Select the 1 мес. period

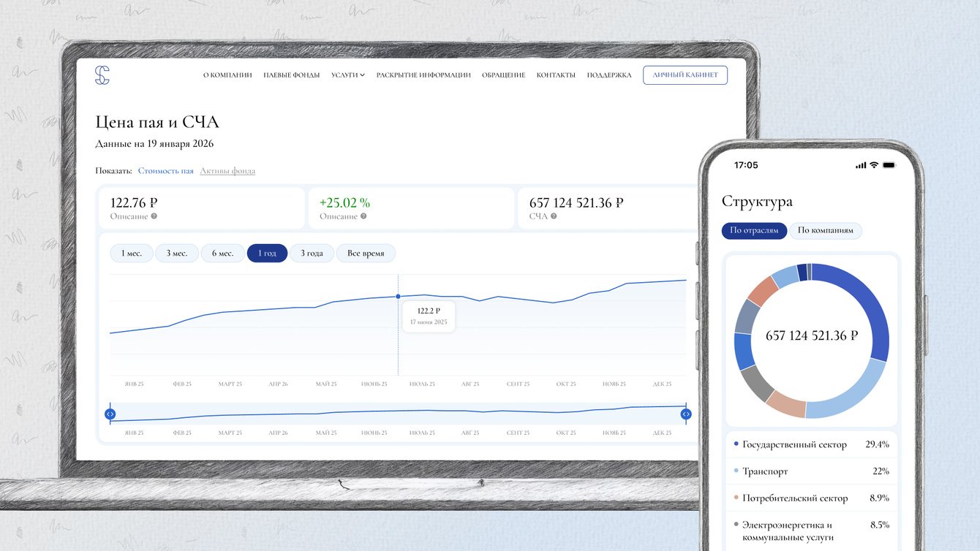(x=132, y=254)
